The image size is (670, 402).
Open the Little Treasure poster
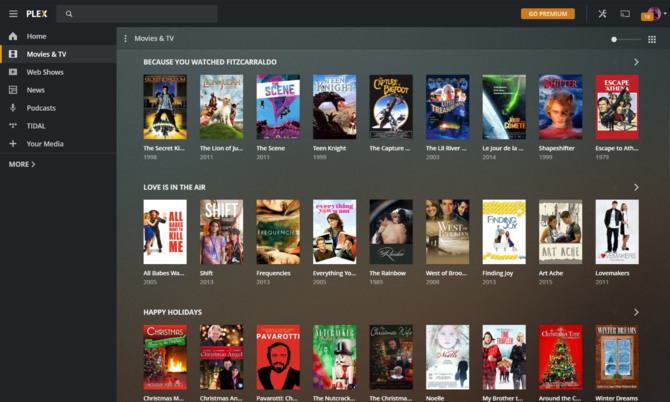tap(447, 107)
